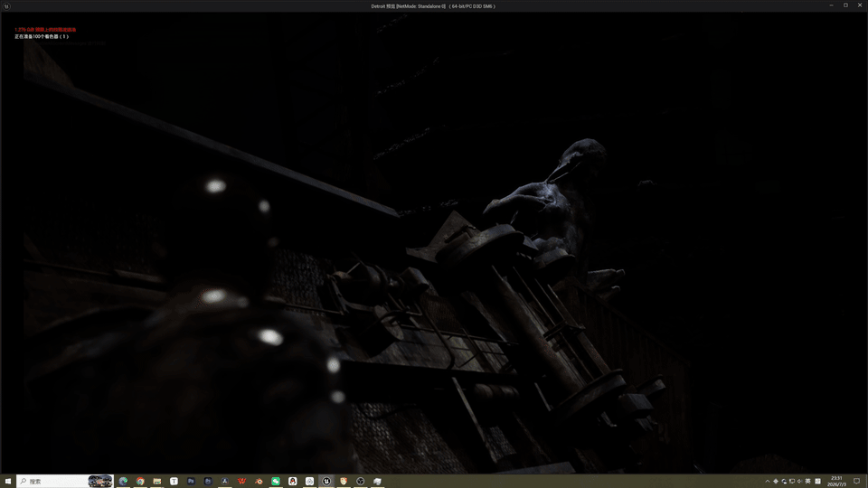Open the notification center icon
The width and height of the screenshot is (868, 488).
(x=856, y=482)
